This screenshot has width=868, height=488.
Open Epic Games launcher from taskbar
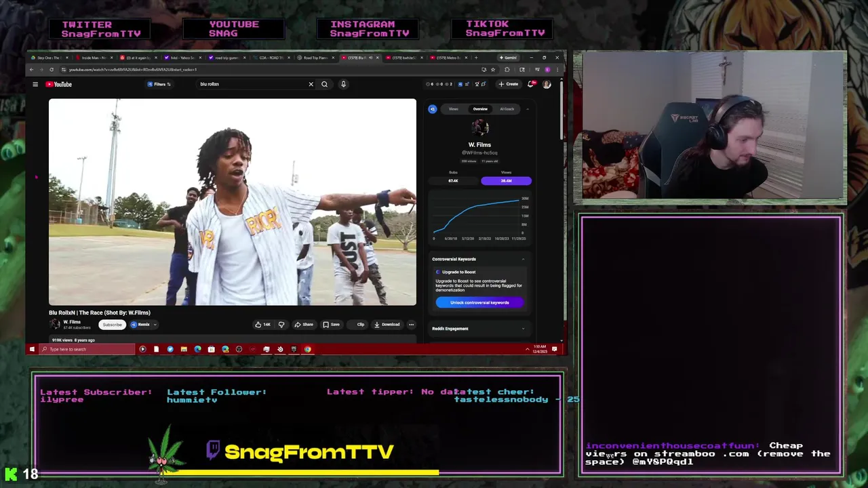pos(294,349)
